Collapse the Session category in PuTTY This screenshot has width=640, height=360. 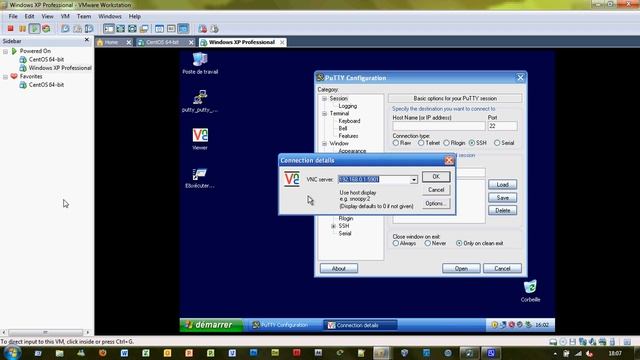[324, 99]
